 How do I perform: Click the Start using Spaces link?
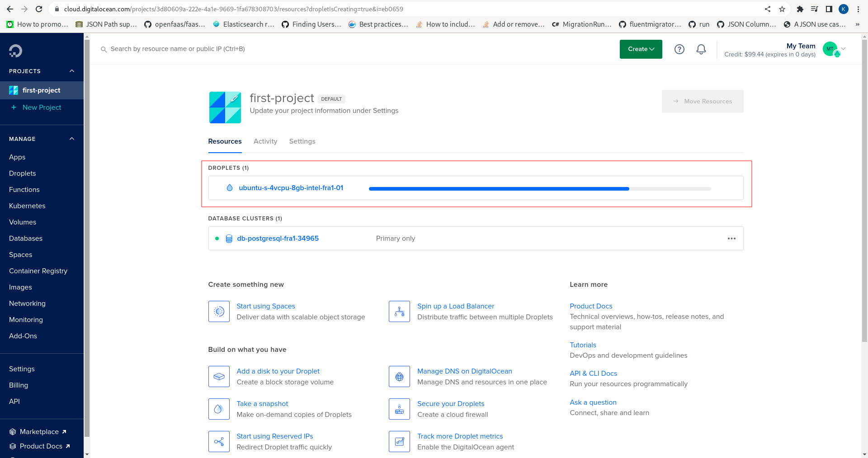[x=266, y=306]
